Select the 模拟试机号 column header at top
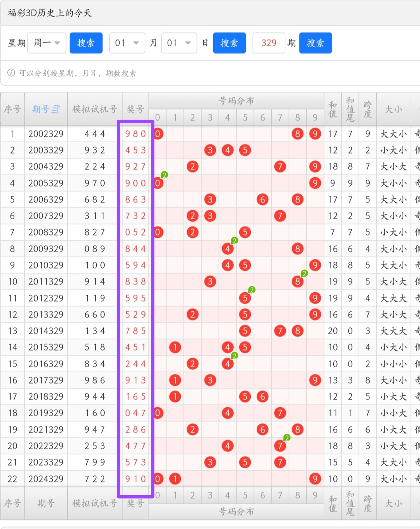 click(x=94, y=109)
